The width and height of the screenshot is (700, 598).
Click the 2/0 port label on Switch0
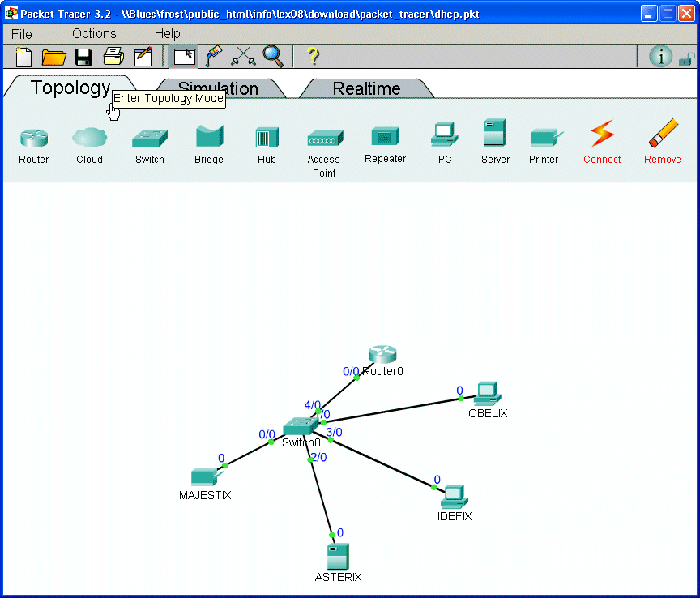coord(318,457)
